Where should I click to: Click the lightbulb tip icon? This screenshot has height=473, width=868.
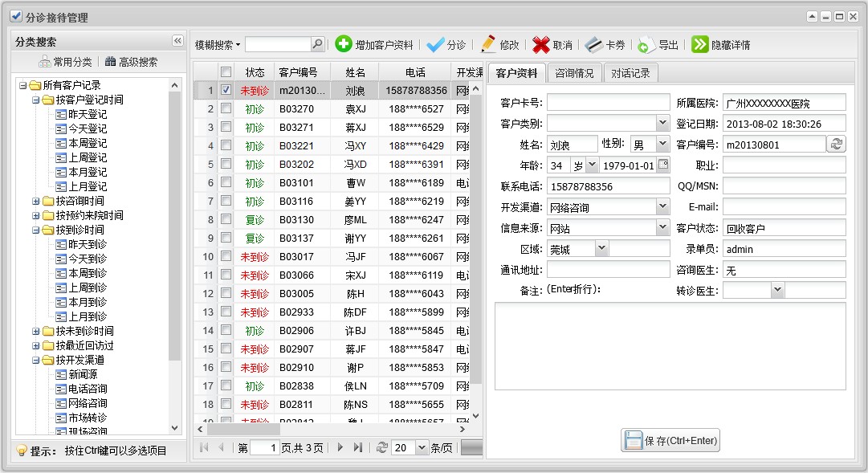22,451
